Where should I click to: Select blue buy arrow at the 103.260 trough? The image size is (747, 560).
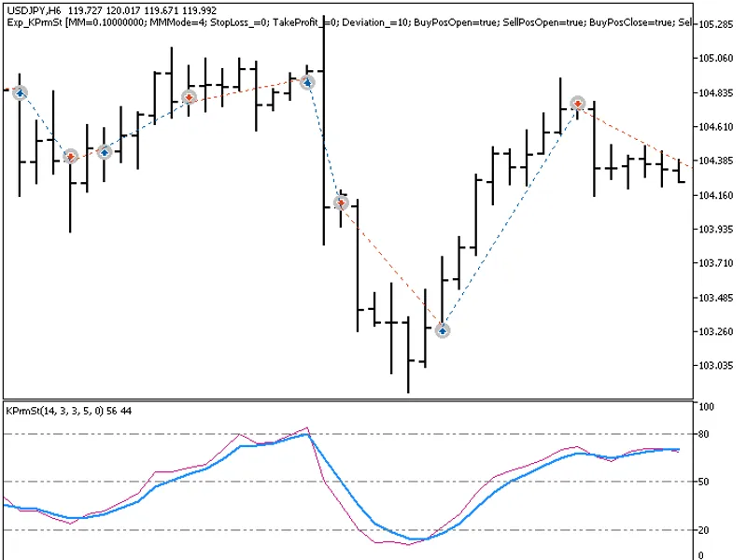pos(443,330)
